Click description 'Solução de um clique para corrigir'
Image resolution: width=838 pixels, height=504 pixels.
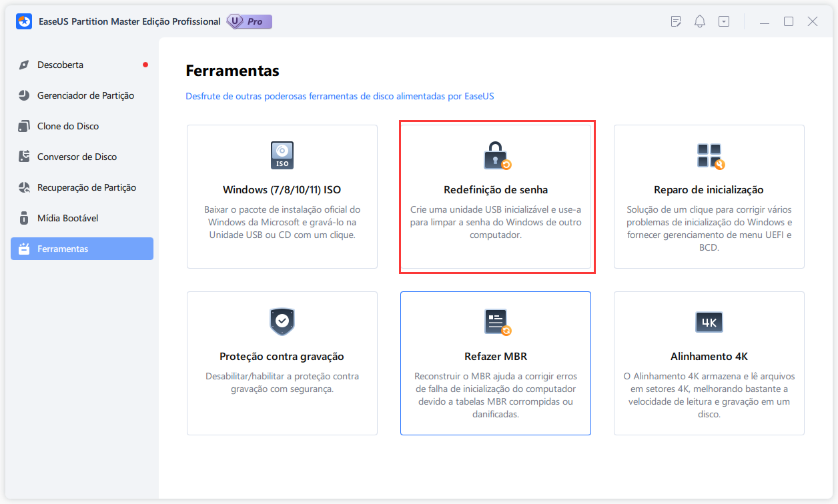(x=709, y=229)
